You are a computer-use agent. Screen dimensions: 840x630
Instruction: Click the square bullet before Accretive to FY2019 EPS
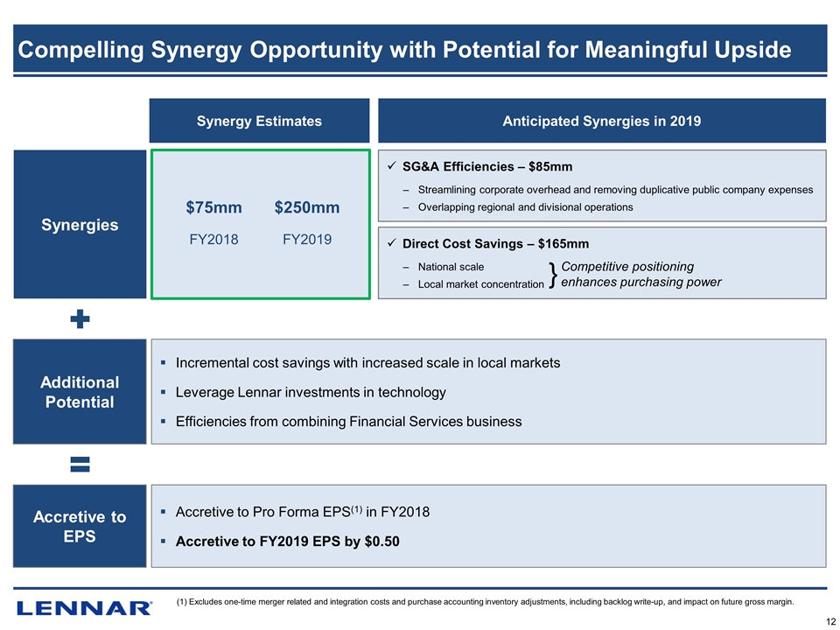164,542
